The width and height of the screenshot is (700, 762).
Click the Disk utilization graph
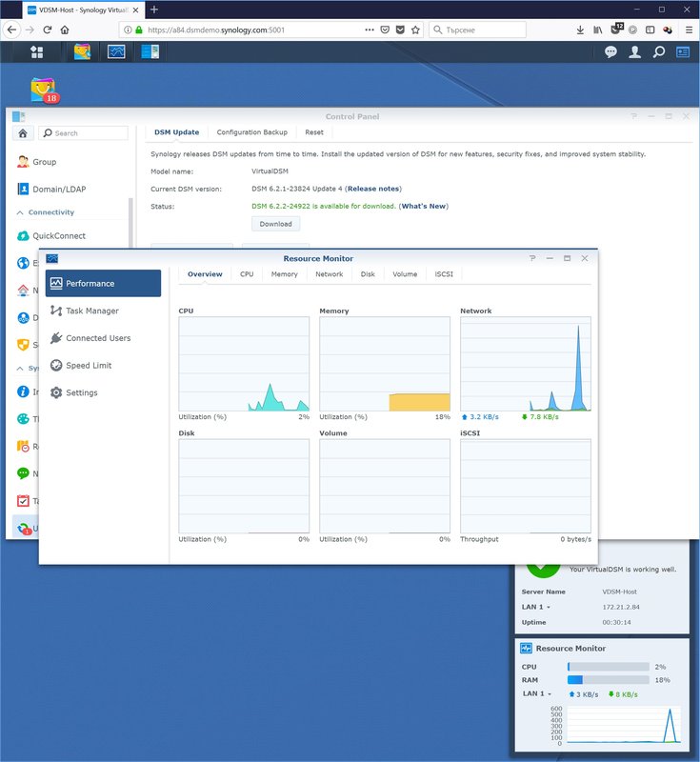[244, 486]
